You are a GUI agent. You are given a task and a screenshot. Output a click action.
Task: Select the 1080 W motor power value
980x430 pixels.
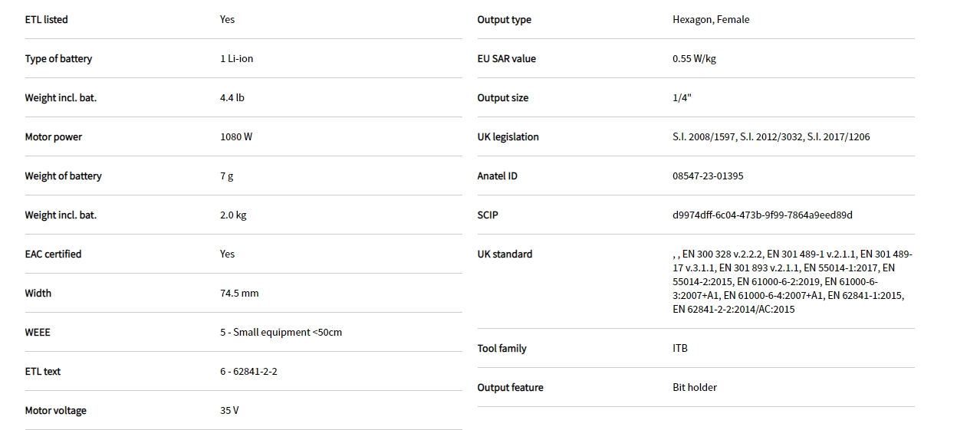click(x=236, y=137)
